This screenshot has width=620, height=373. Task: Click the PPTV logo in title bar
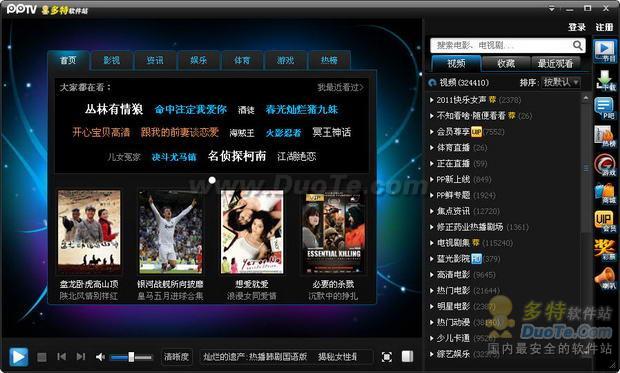tap(21, 9)
